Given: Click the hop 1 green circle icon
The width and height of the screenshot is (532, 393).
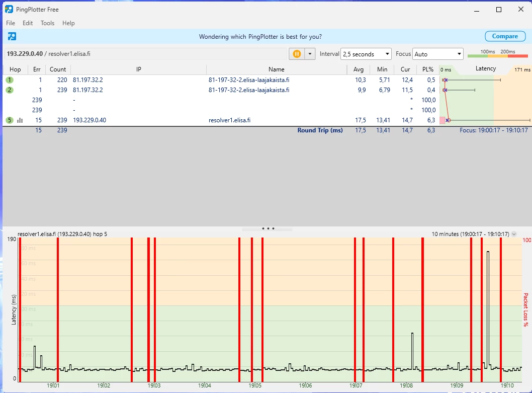Looking at the screenshot, I should tap(10, 80).
